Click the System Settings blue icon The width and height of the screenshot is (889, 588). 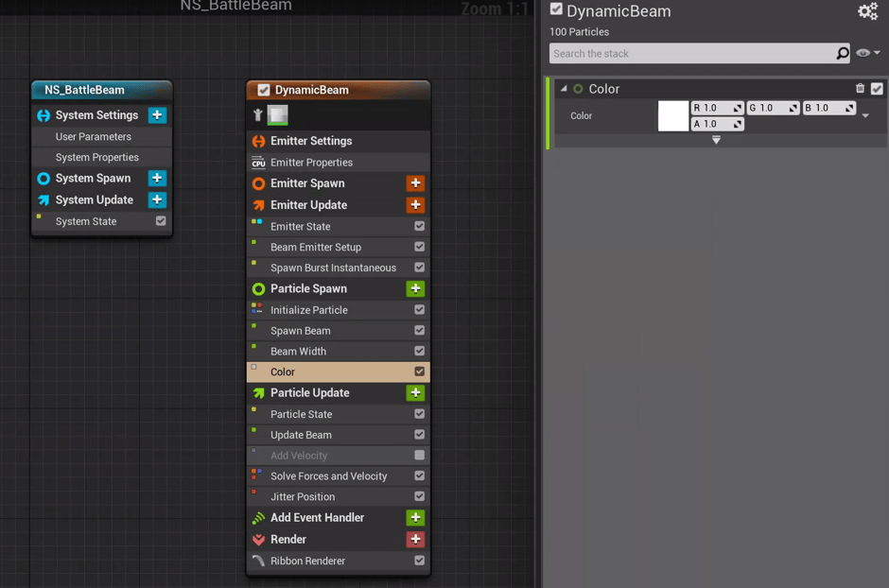point(44,115)
